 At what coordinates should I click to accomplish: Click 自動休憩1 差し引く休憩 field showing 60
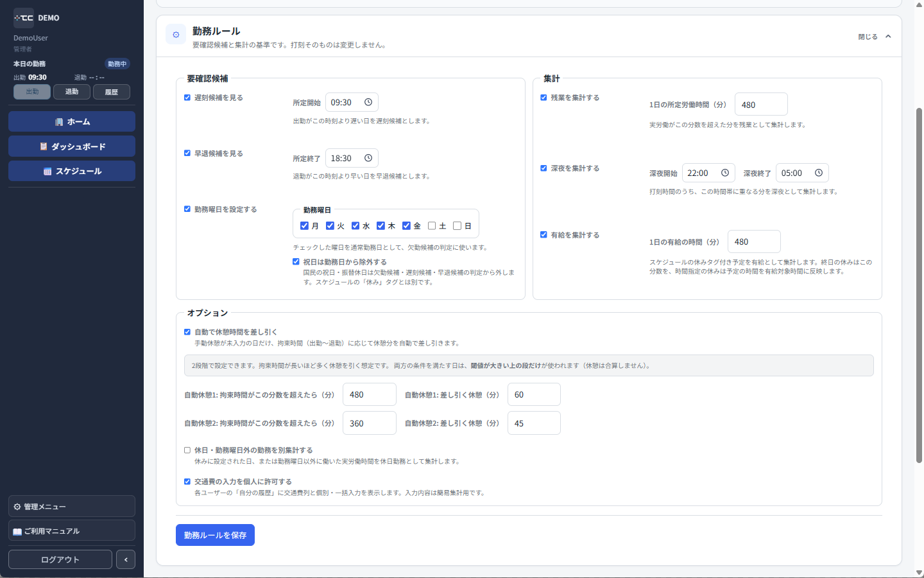[x=534, y=394]
